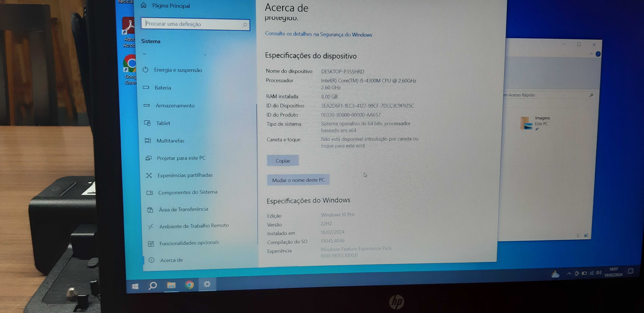Open Consulte os detalhes na Segurança do Windows link
The image size is (644, 313).
[x=318, y=34]
